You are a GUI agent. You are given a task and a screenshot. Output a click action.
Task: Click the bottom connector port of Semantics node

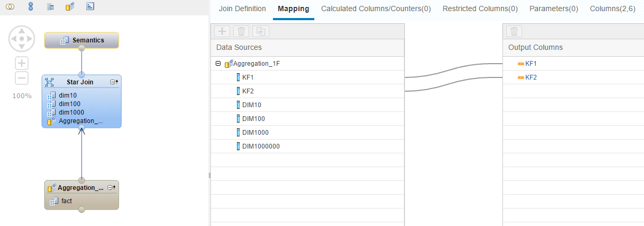point(82,48)
